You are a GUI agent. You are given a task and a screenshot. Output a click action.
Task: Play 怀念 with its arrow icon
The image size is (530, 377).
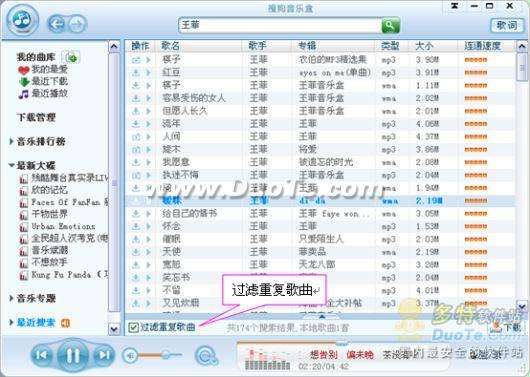148,227
